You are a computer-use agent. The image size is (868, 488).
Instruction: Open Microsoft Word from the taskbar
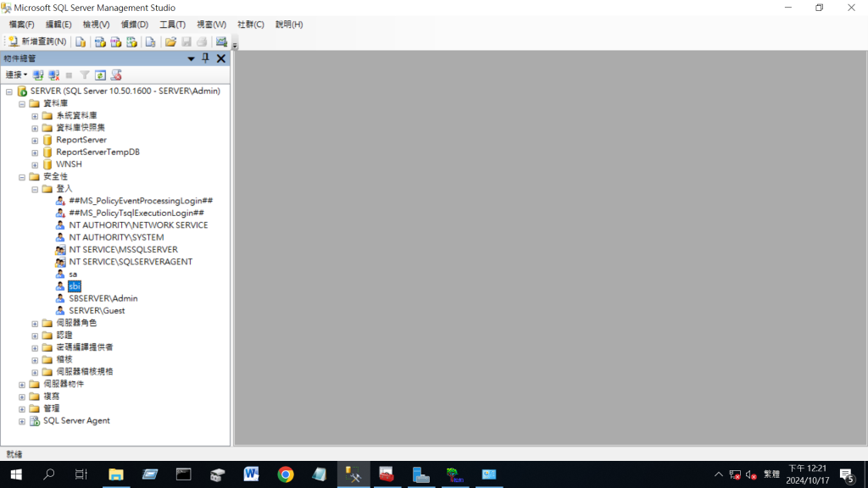tap(252, 474)
